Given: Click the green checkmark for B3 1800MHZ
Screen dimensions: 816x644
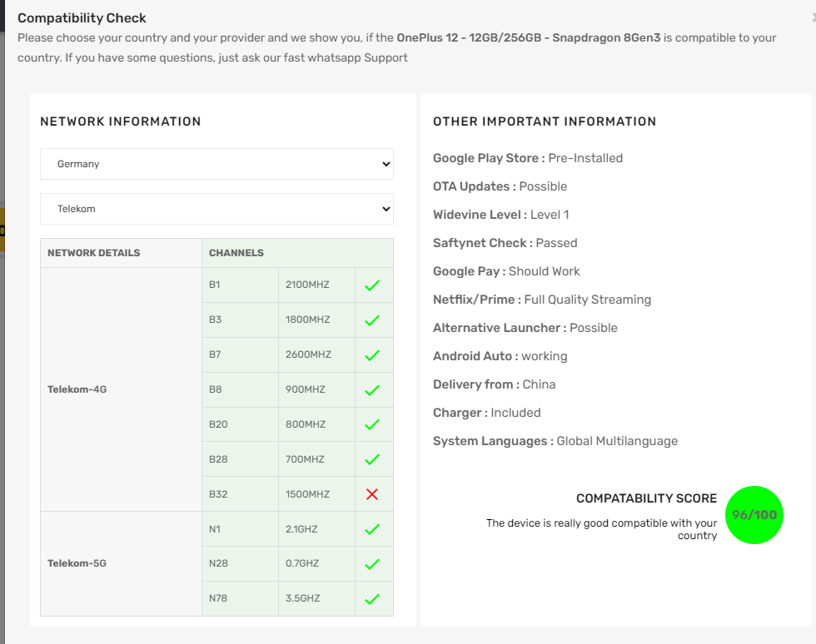Looking at the screenshot, I should (372, 320).
